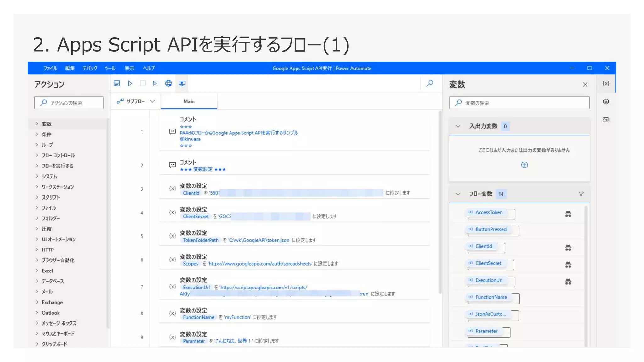
Task: Toggle sensitive marker for AccessToken variable
Action: (568, 214)
